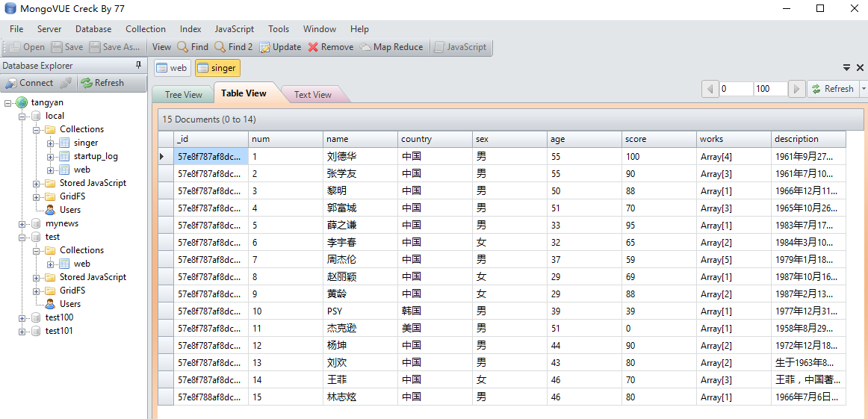Select the singer document tab

coord(217,68)
